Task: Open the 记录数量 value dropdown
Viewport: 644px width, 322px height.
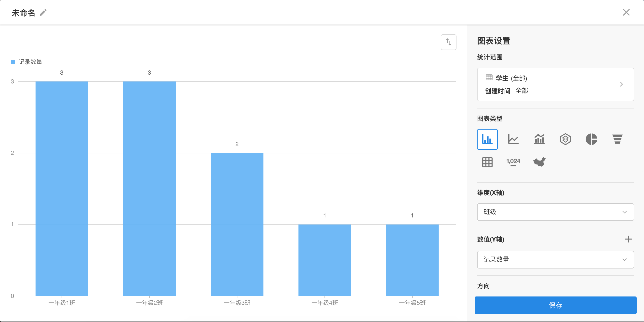Action: pos(555,259)
